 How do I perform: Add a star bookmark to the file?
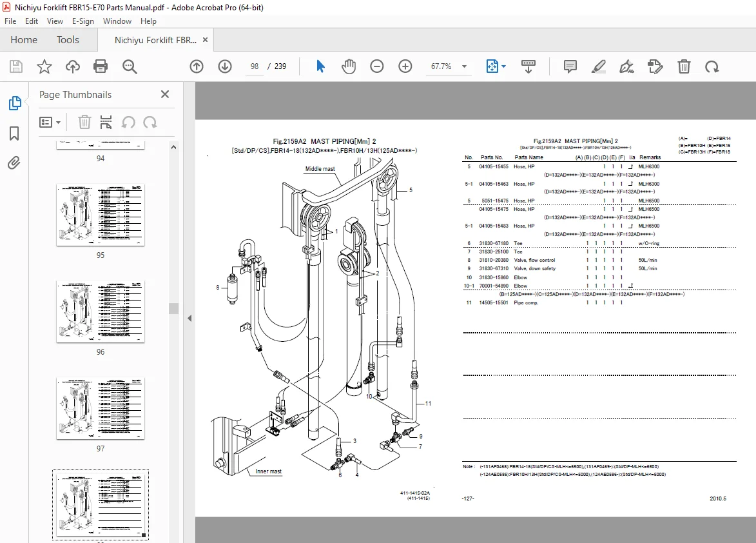point(44,66)
